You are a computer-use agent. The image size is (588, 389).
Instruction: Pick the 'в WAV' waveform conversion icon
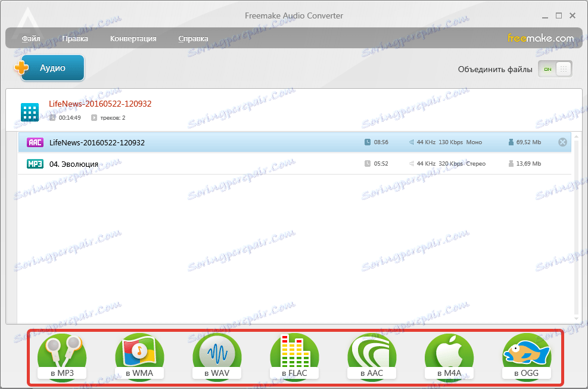tap(216, 351)
